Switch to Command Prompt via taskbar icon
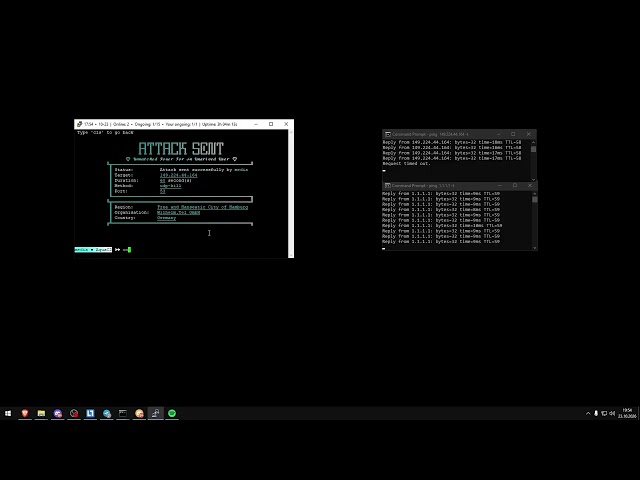The width and height of the screenshot is (640, 480). [x=123, y=413]
